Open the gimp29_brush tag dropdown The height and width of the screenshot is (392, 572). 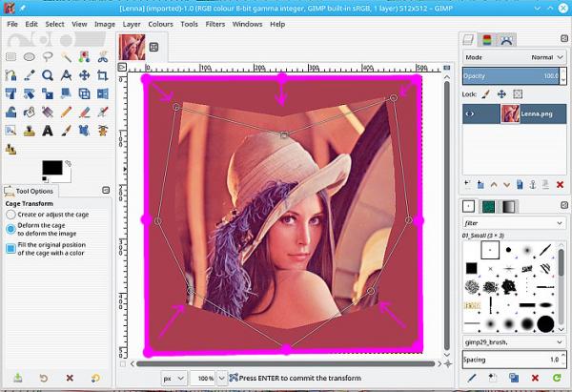point(515,342)
